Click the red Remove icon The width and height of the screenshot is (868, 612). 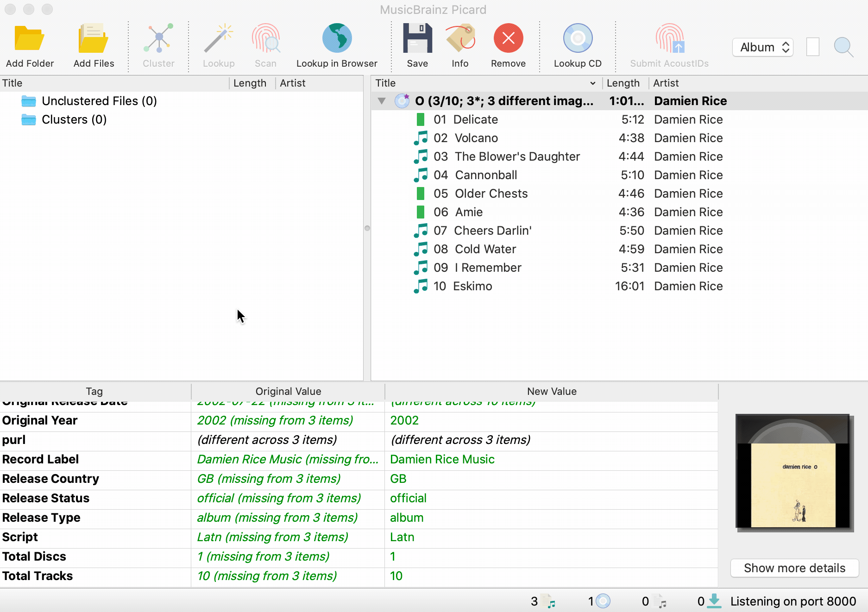coord(508,39)
